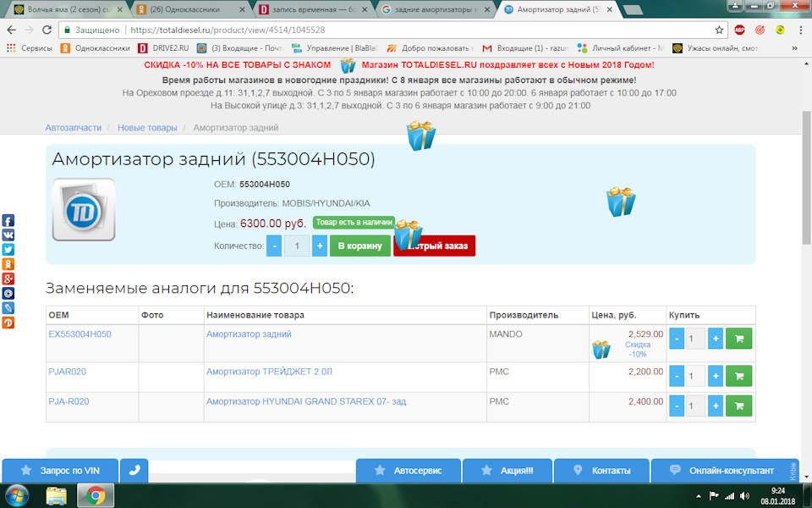The image size is (812, 508).
Task: Switch to задние амортизаторы Google tab
Action: coord(436,10)
